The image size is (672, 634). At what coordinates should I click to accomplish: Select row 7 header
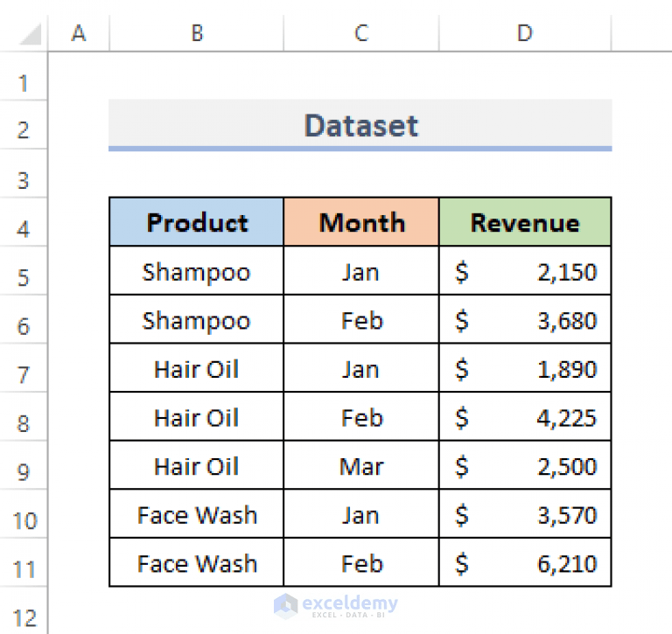click(23, 367)
